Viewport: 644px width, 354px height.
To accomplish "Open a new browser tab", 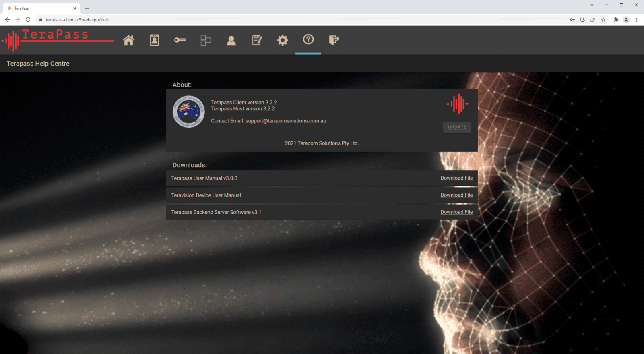I will (87, 8).
